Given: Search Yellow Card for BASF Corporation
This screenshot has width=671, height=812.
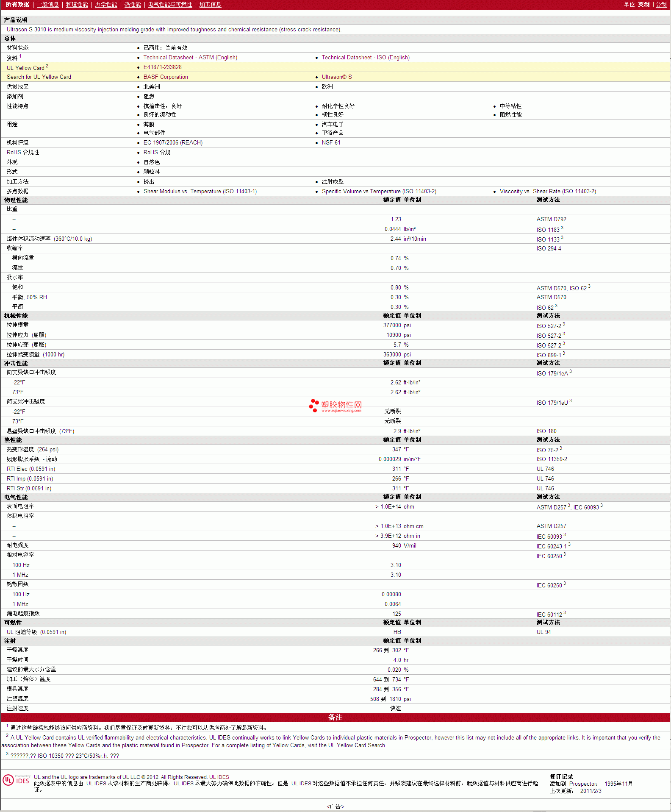Looking at the screenshot, I should pos(166,77).
